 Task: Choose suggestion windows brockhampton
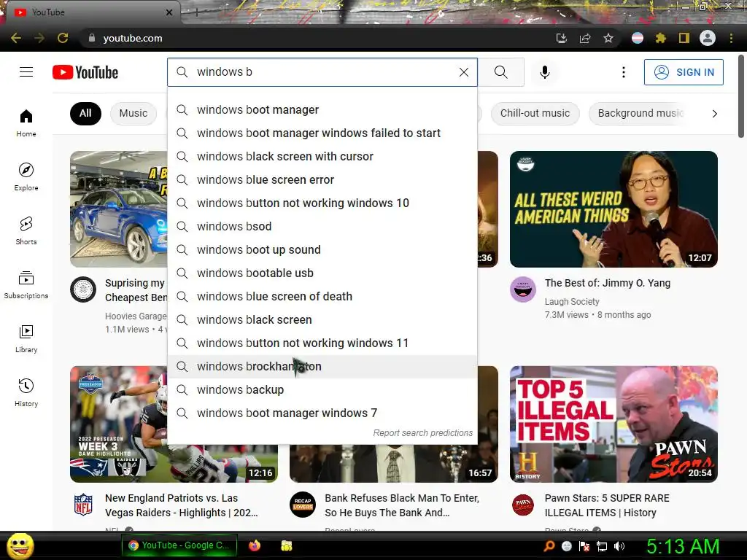click(x=322, y=366)
